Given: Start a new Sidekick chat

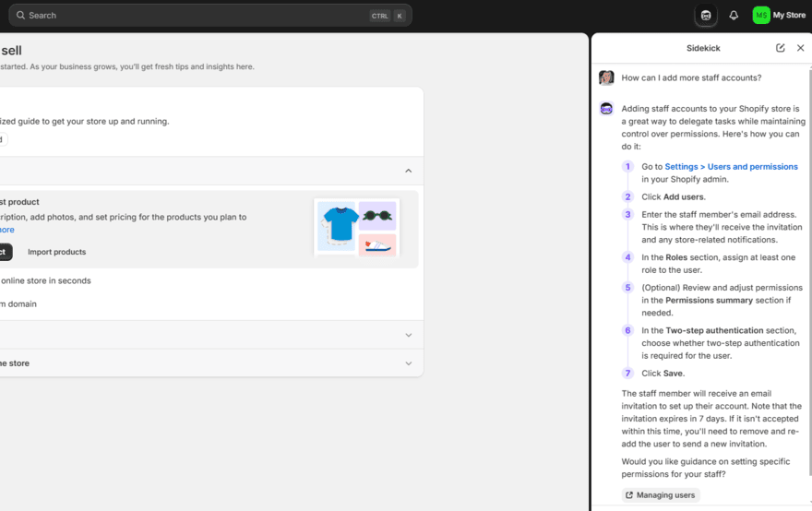Looking at the screenshot, I should click(x=780, y=48).
